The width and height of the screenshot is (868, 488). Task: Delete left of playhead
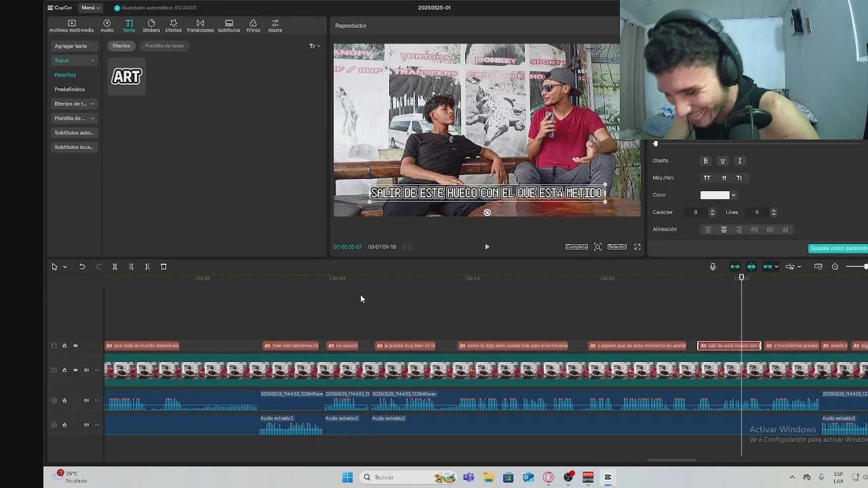(x=131, y=267)
